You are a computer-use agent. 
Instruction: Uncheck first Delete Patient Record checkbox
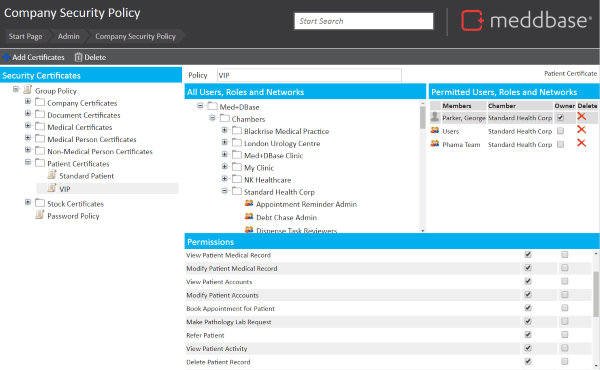pyautogui.click(x=528, y=361)
